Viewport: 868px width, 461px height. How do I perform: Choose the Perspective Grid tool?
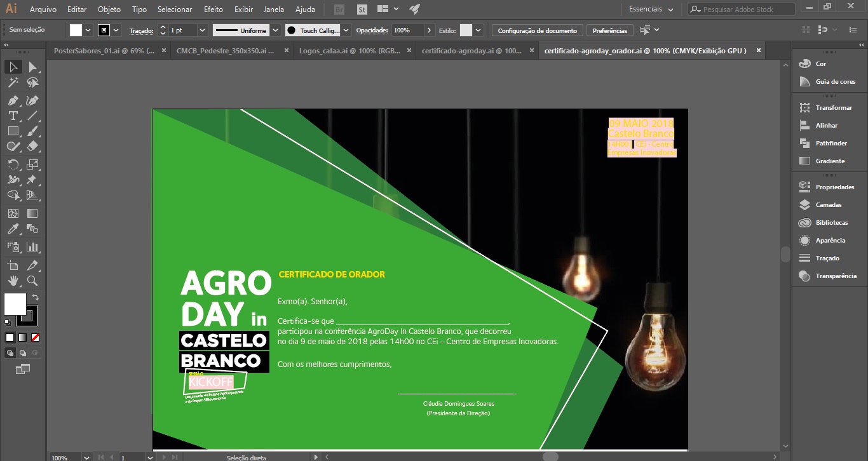(x=32, y=195)
